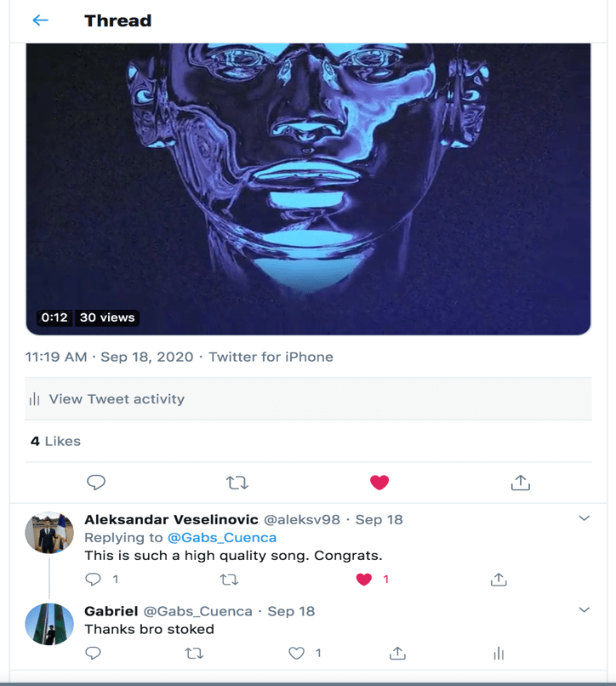Unlike Aleksandar's comment
This screenshot has width=616, height=686.
[x=364, y=580]
